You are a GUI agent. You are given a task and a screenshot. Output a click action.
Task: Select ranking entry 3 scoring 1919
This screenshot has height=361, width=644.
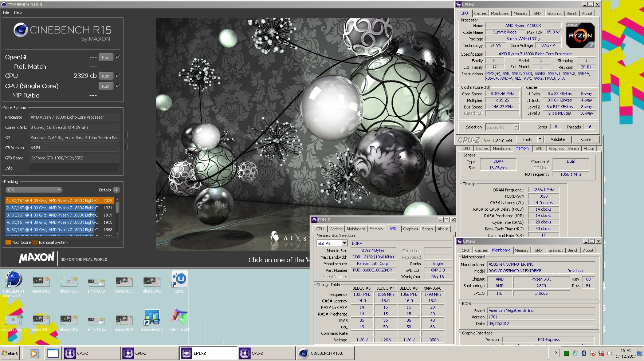click(60, 215)
